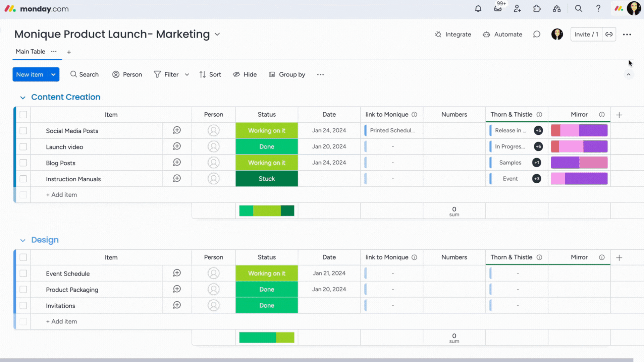The width and height of the screenshot is (644, 362).
Task: Filter by Person
Action: (127, 74)
